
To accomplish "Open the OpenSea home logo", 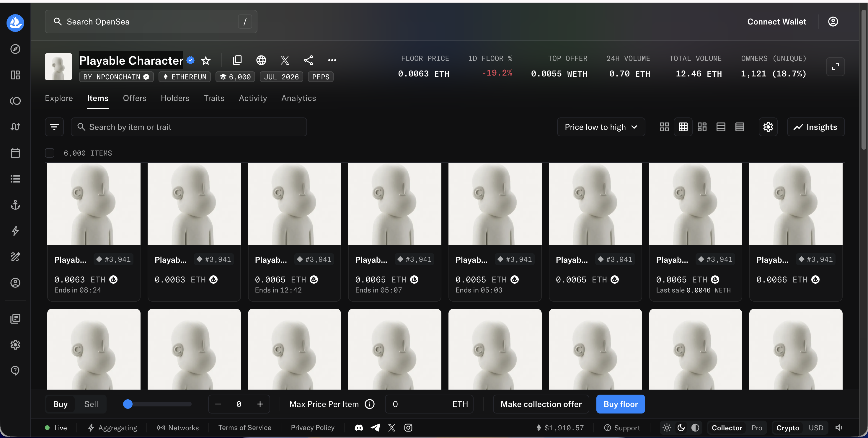I will 15,23.
